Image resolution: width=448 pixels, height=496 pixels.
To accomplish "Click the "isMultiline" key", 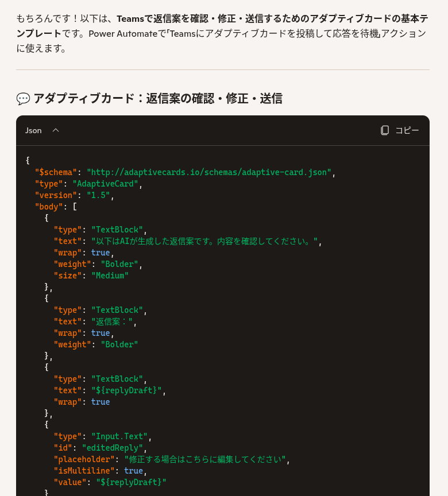I will [84, 471].
